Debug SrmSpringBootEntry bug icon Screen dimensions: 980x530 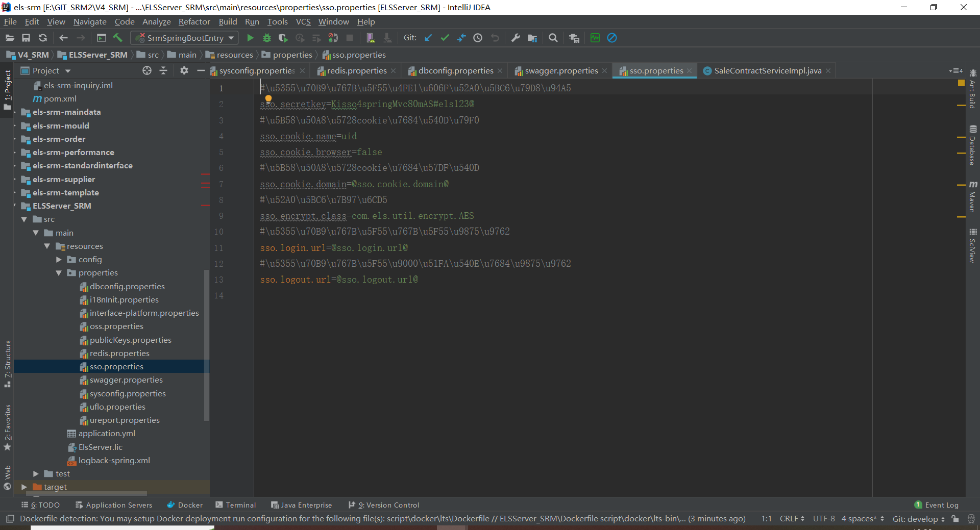click(x=266, y=38)
